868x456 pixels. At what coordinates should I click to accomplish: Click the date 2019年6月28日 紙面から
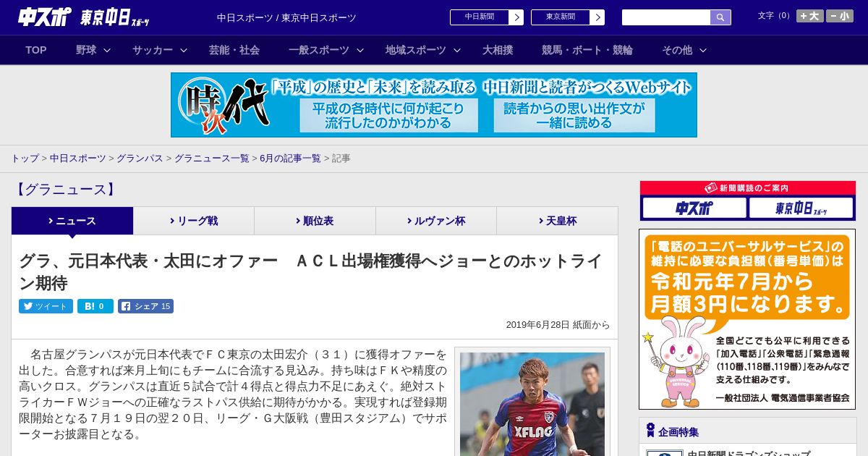tap(558, 325)
